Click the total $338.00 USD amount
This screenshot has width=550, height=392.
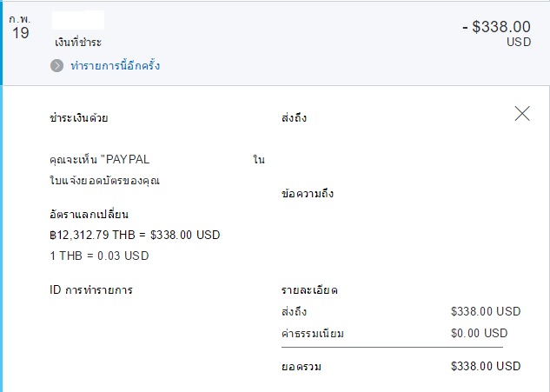point(486,366)
